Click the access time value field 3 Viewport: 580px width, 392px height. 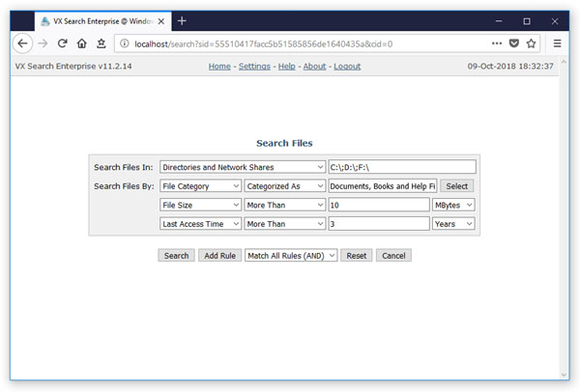(379, 224)
